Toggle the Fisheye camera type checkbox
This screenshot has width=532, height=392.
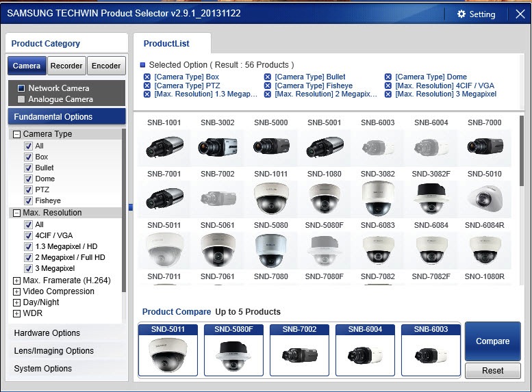coord(28,201)
